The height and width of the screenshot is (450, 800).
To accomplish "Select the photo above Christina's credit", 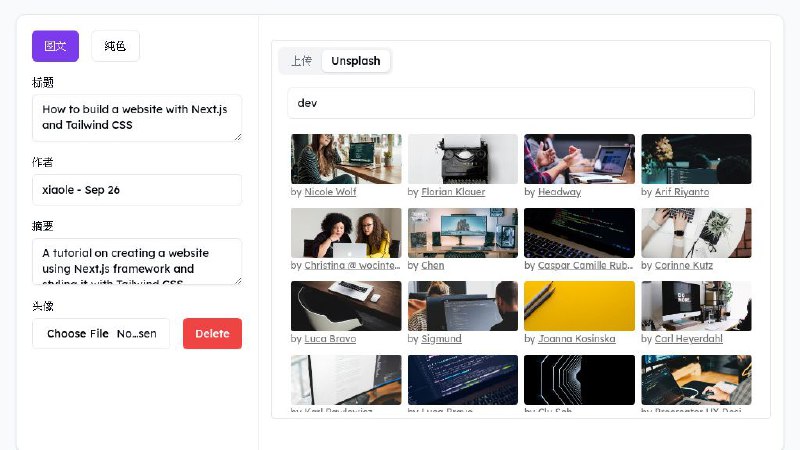I will (346, 233).
